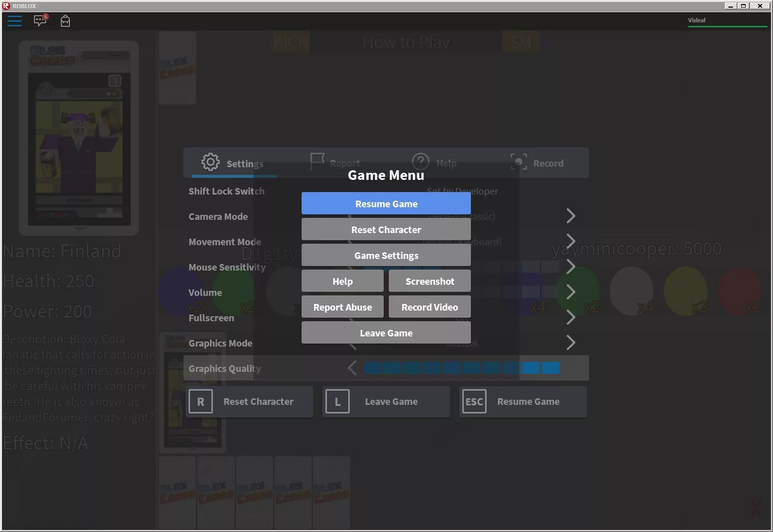Click the bottom Resume Game button
The width and height of the screenshot is (773, 532).
click(523, 402)
